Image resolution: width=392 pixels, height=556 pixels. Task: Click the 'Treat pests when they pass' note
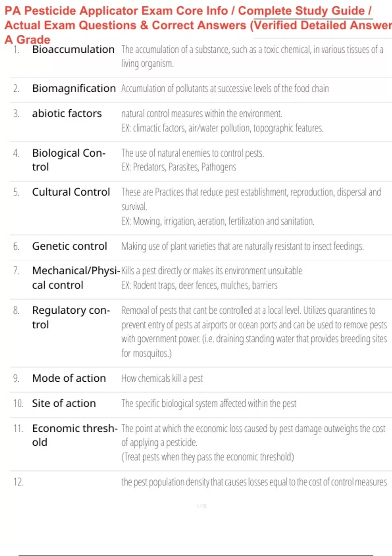pos(207,457)
